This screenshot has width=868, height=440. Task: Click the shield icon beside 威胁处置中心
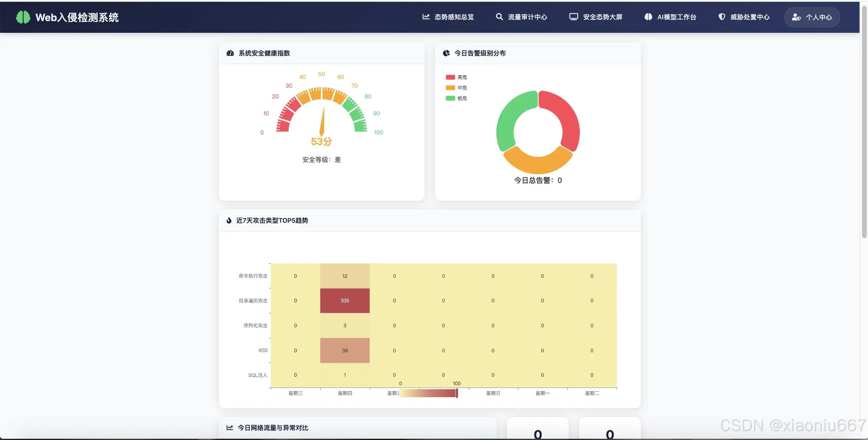[x=721, y=17]
